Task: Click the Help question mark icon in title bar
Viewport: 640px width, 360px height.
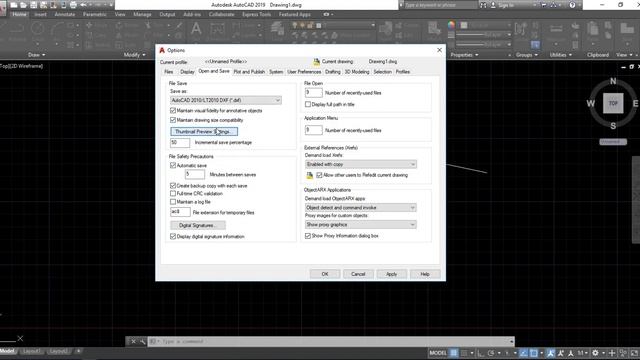Action: pyautogui.click(x=572, y=5)
